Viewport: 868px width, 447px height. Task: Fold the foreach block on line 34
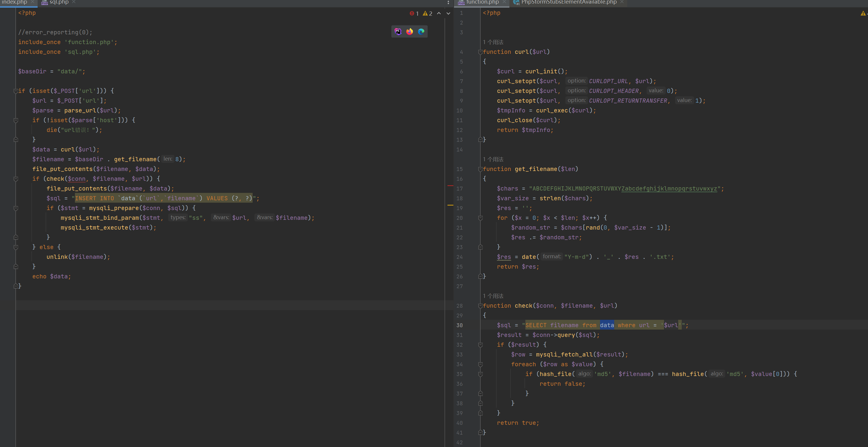[480, 364]
